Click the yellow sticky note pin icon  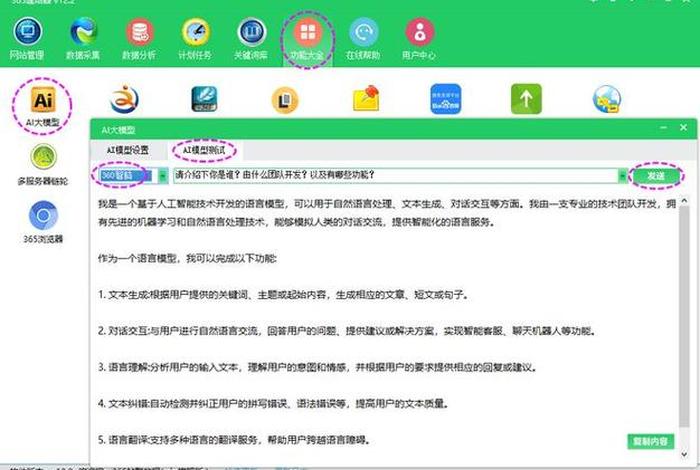[366, 98]
